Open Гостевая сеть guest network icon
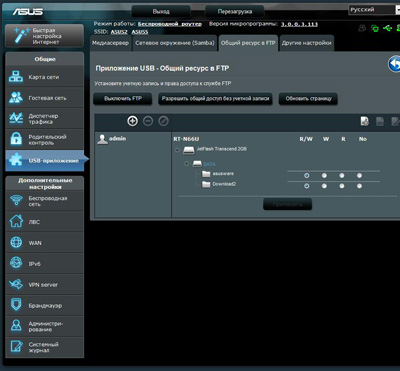 (16, 98)
